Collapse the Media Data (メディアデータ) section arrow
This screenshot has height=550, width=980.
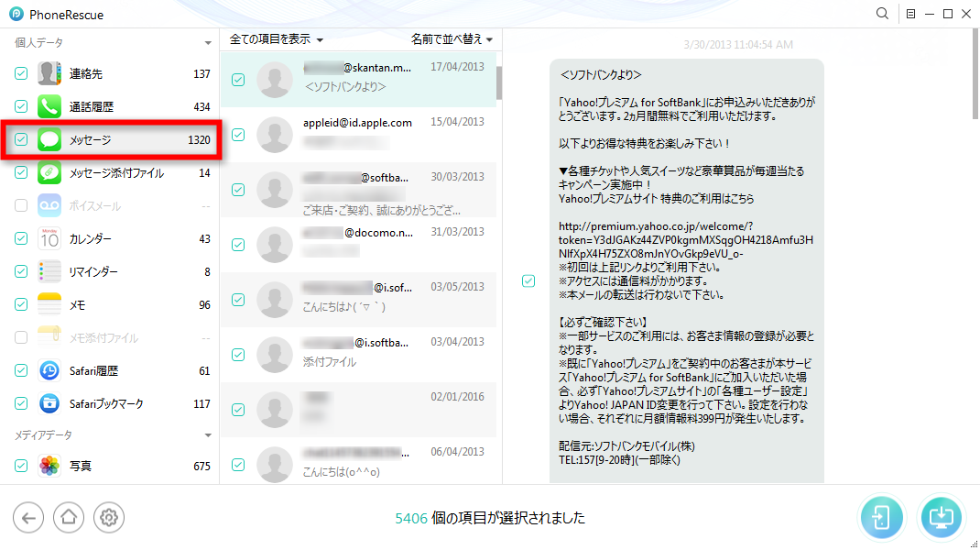tap(208, 434)
